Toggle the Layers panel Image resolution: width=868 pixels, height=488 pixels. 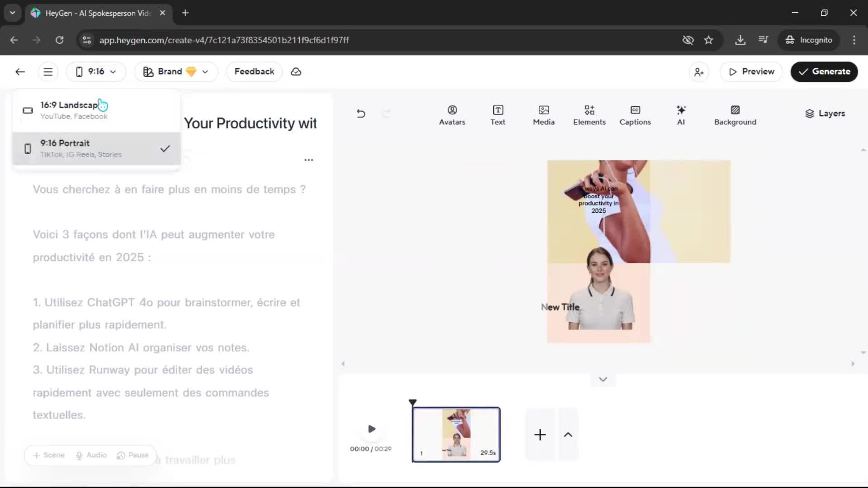[825, 113]
